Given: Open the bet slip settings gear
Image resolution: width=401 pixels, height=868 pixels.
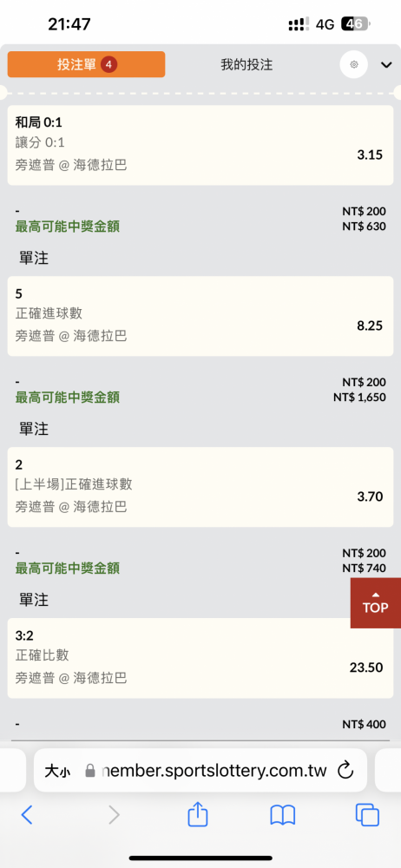Looking at the screenshot, I should [x=354, y=65].
